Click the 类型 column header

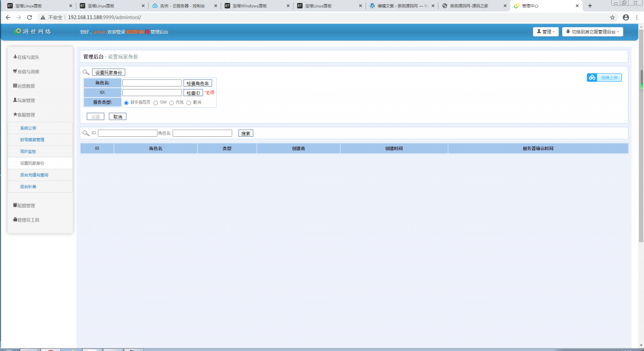click(x=227, y=149)
